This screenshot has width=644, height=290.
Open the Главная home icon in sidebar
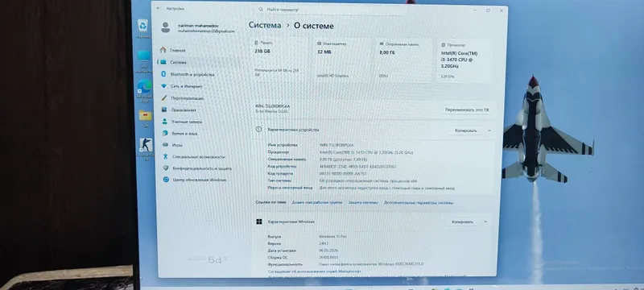point(163,50)
